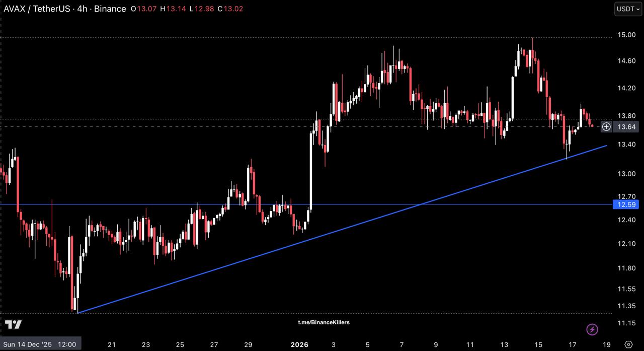Click the purple lightning bolt icon
Viewport: 644px width, 351px height.
(592, 329)
